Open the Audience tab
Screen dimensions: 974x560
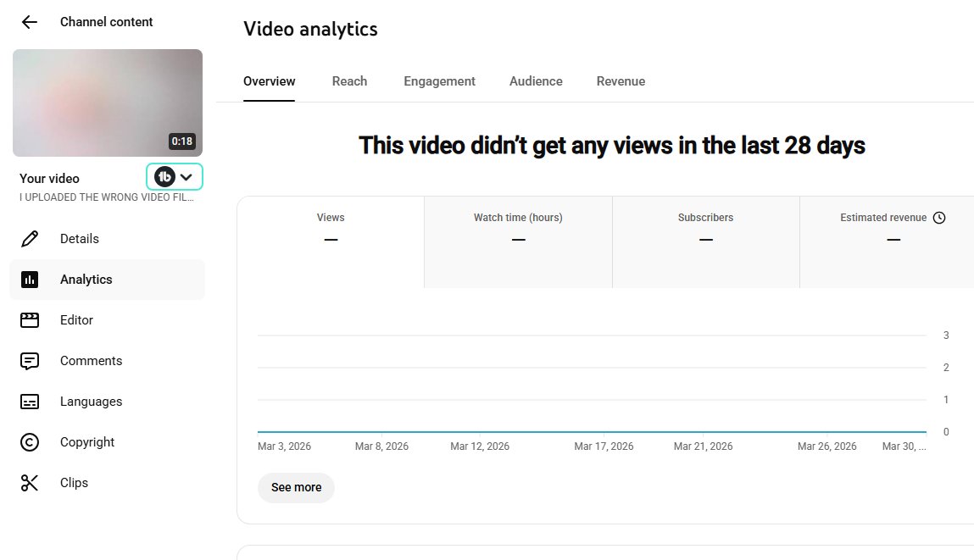point(536,81)
